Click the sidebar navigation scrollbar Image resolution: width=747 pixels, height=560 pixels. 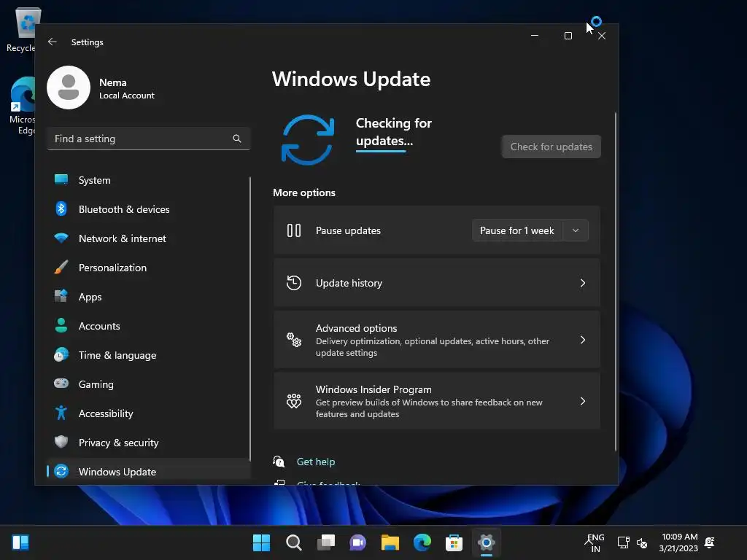pyautogui.click(x=249, y=318)
